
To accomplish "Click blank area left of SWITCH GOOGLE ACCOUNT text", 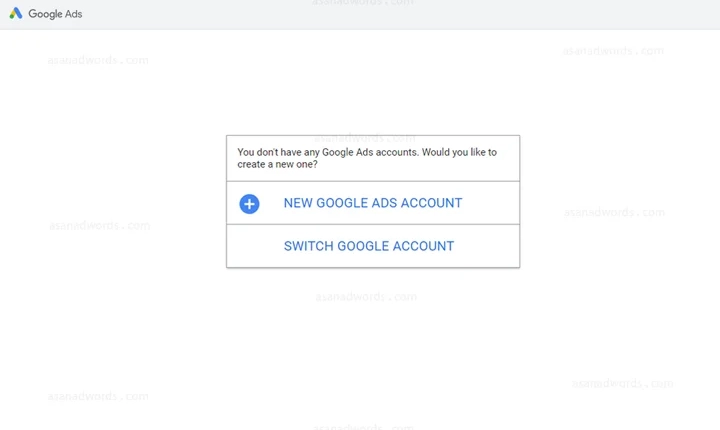I will click(x=255, y=246).
